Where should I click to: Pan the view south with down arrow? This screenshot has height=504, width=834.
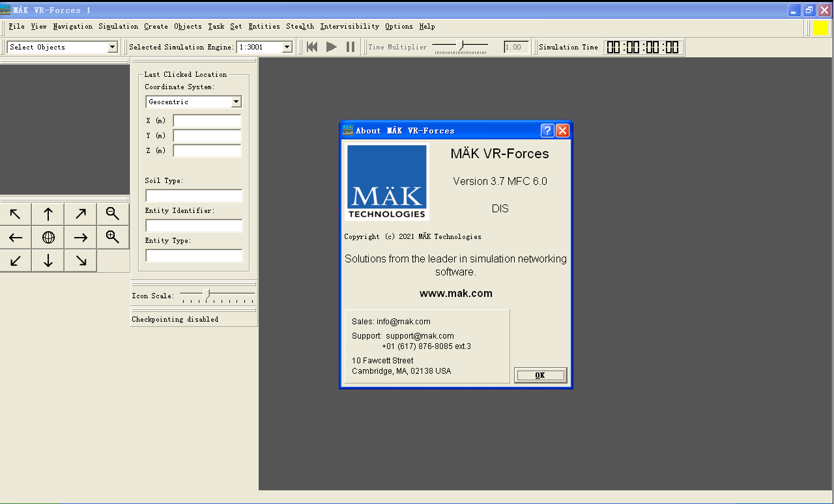(48, 260)
